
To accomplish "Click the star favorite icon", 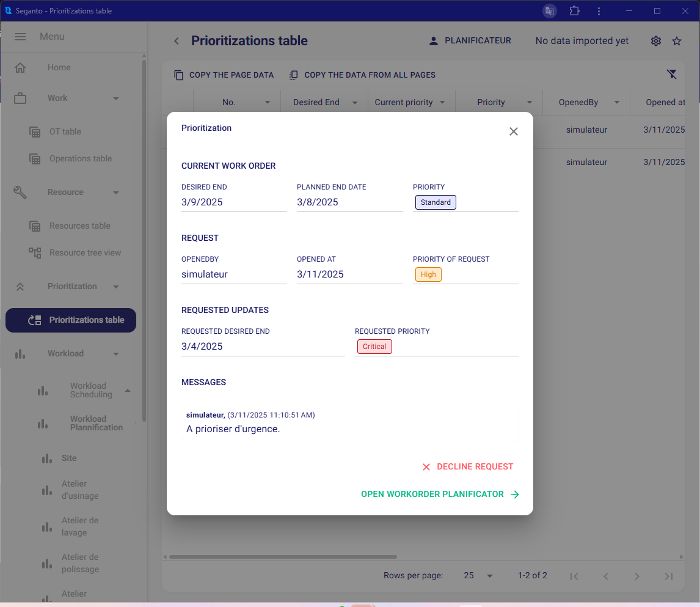I will click(x=677, y=41).
